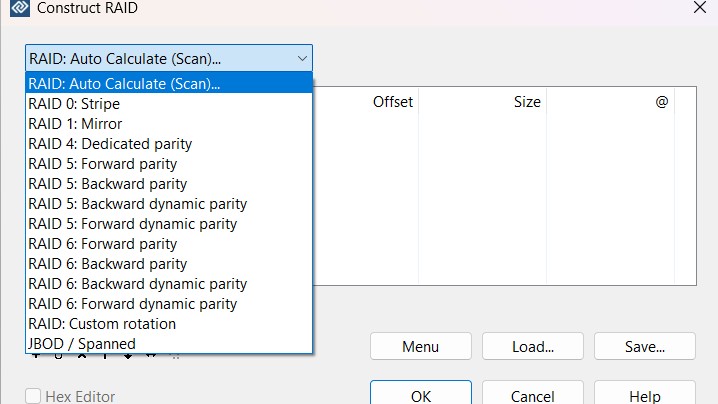The height and width of the screenshot is (404, 718).
Task: Click the Load... button
Action: (532, 347)
